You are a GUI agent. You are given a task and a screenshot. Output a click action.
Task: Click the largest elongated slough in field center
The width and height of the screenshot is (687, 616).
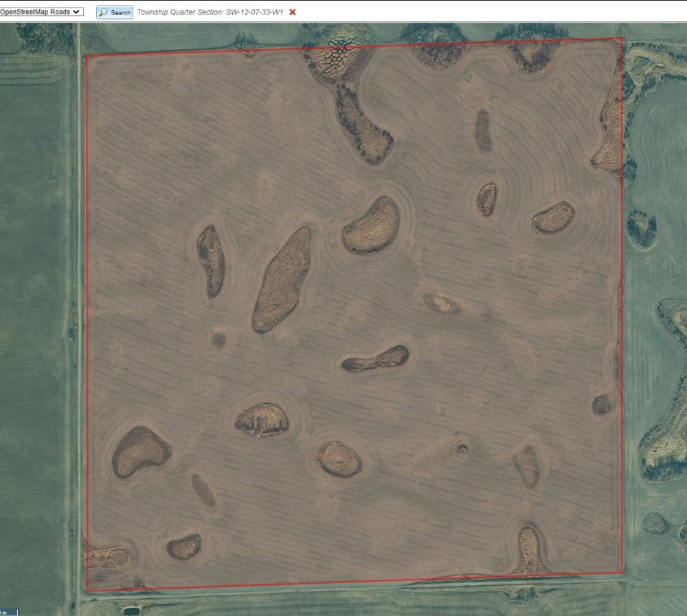point(282,280)
